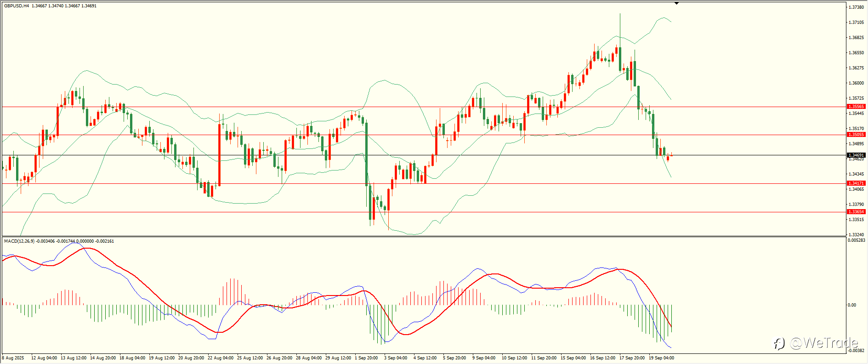Screen dimensions: 868x364
Task: Click the 0.00 zero level MACD label
Action: click(x=852, y=305)
